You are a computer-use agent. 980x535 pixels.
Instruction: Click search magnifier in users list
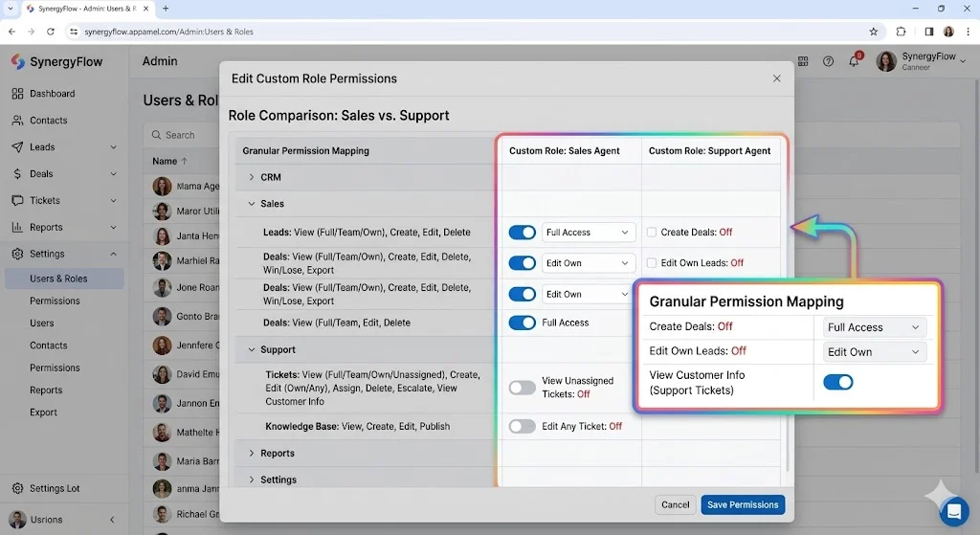tap(156, 135)
